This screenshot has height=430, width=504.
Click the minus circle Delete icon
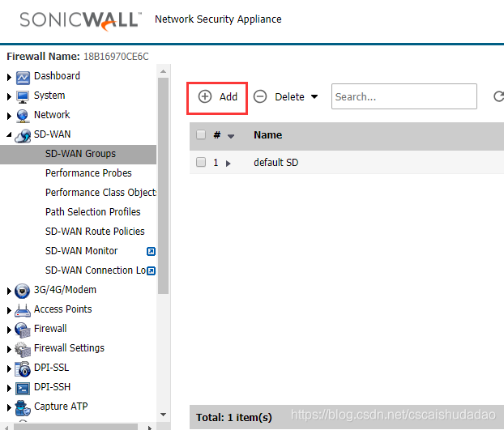(260, 96)
